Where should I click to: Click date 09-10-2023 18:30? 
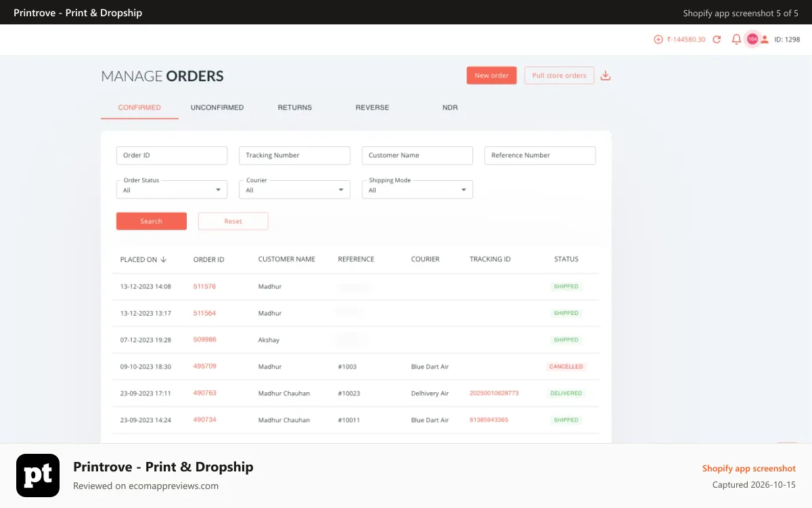[145, 366]
